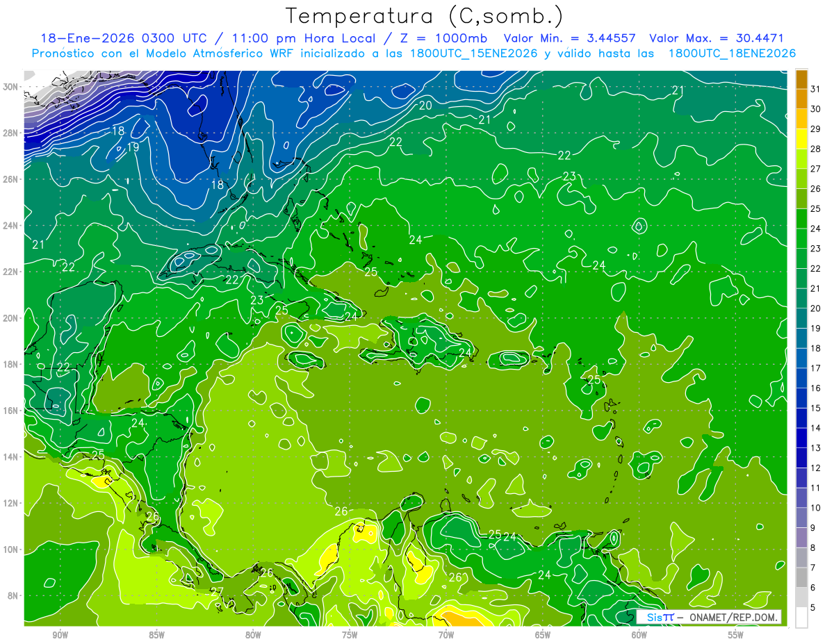Click the color bar's top brown-orange swatch above 31

pos(801,79)
